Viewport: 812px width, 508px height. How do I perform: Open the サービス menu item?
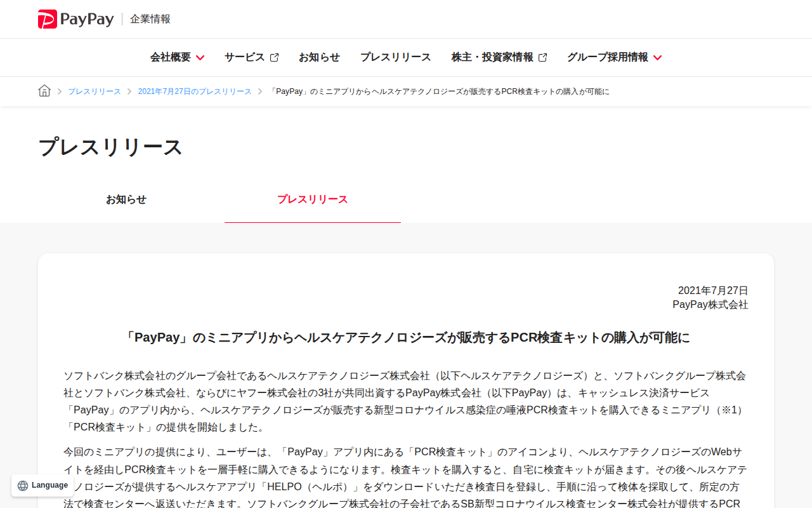coord(245,57)
